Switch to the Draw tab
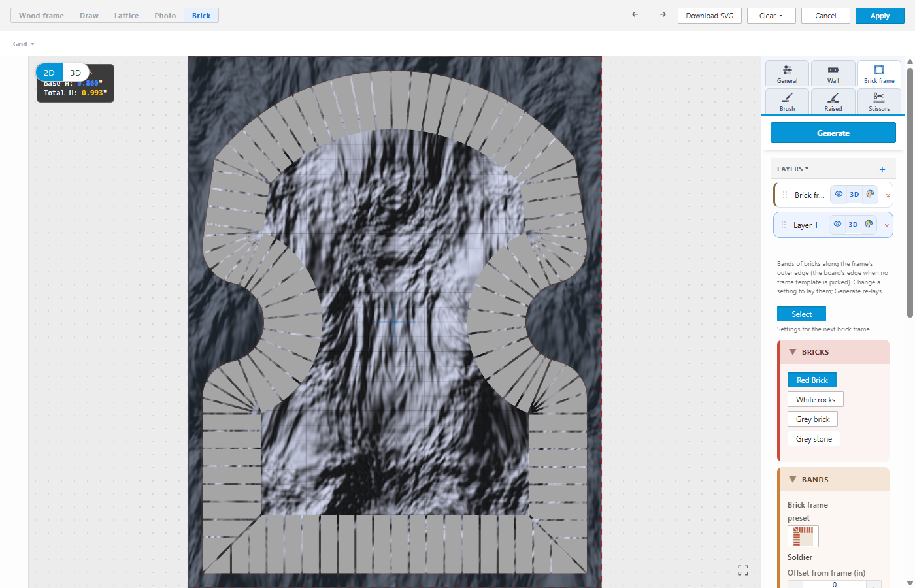915x588 pixels. pos(89,16)
